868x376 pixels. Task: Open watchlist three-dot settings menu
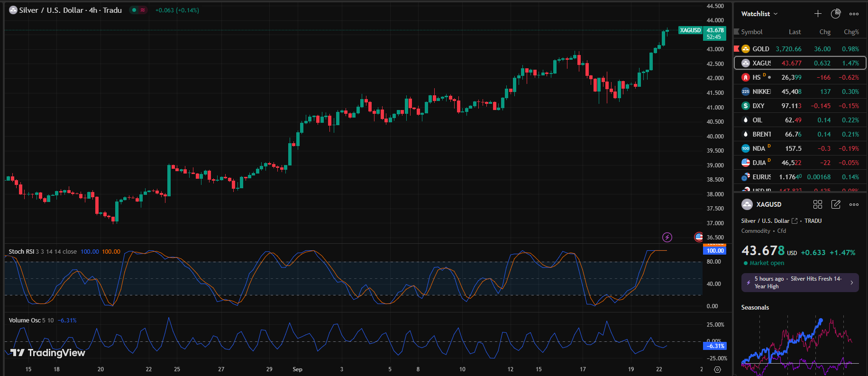click(854, 14)
